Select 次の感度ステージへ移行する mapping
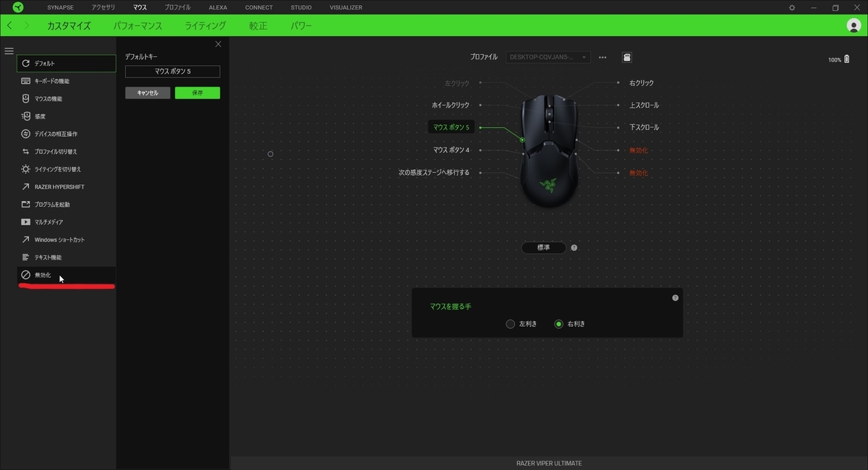The width and height of the screenshot is (868, 470). click(434, 173)
